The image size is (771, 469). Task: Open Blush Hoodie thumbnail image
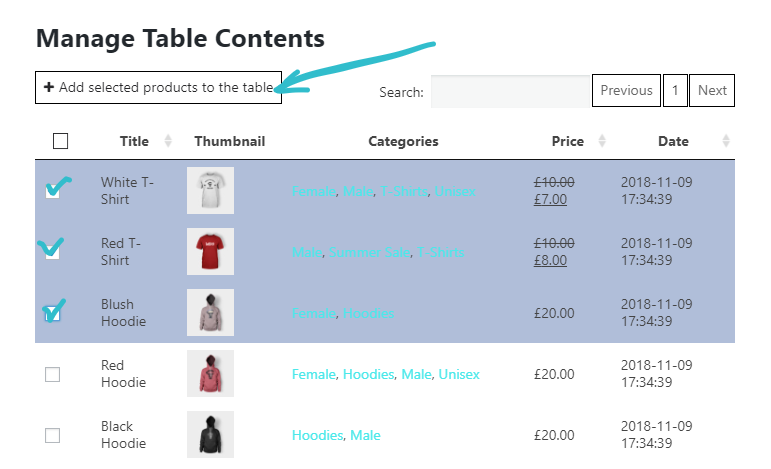tap(210, 312)
